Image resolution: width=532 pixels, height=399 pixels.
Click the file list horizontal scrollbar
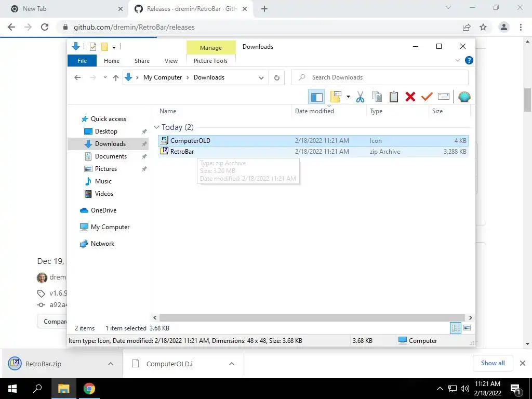312,317
